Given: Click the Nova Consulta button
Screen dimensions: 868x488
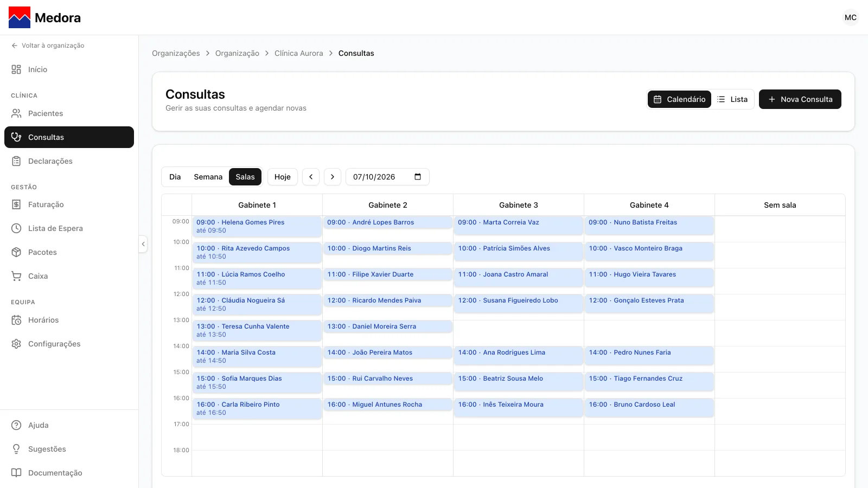Looking at the screenshot, I should (x=800, y=99).
